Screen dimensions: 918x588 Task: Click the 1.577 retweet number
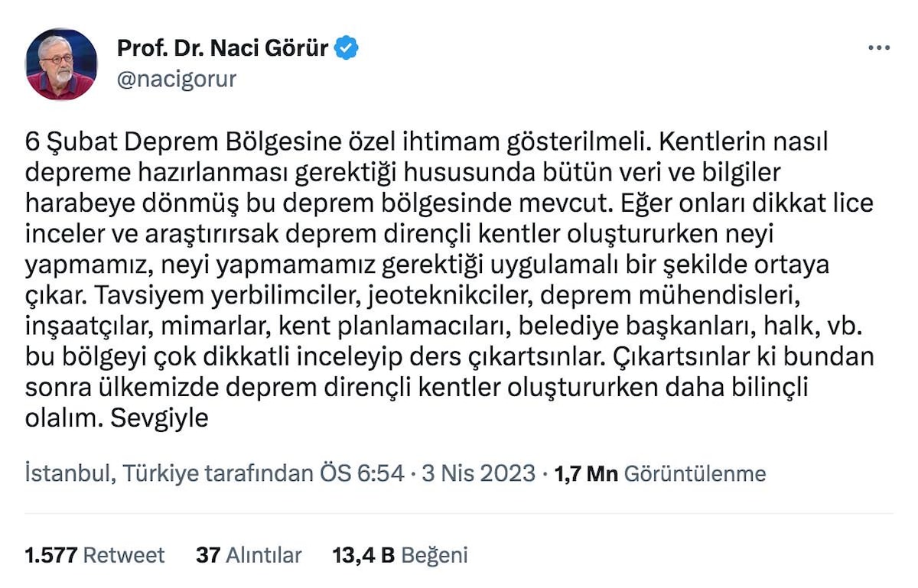pos(50,555)
